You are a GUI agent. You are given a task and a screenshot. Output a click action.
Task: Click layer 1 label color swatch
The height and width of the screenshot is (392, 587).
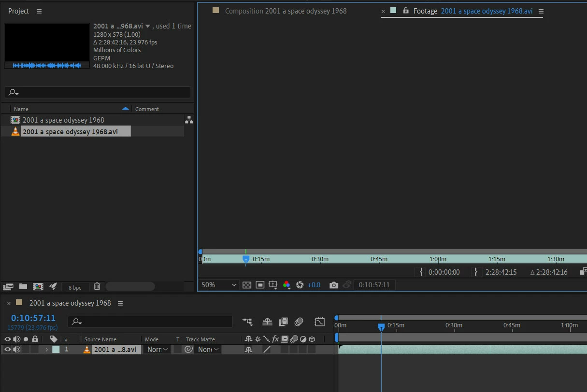pos(56,350)
